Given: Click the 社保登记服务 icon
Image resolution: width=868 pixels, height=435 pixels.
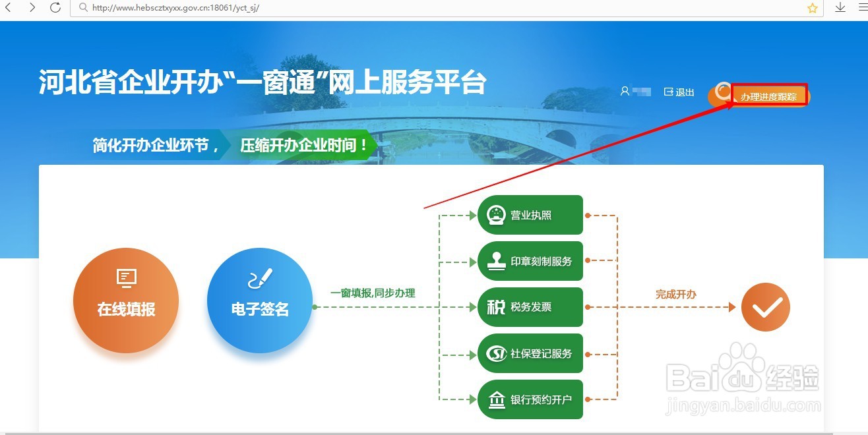Looking at the screenshot, I should pos(530,353).
